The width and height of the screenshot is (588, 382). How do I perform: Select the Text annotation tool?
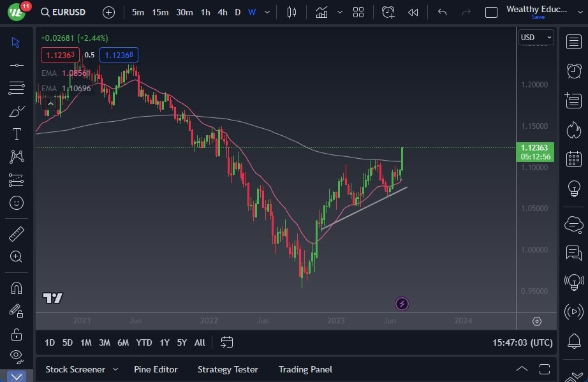tap(16, 133)
